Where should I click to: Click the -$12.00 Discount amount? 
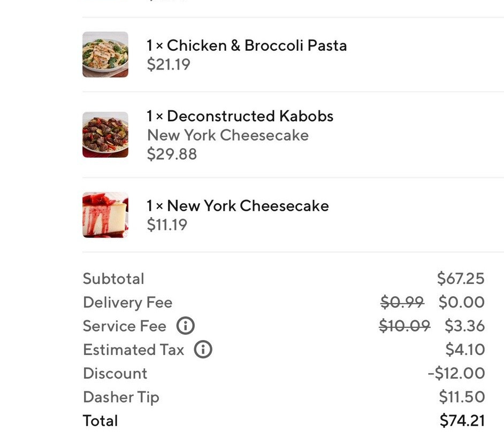pos(456,373)
